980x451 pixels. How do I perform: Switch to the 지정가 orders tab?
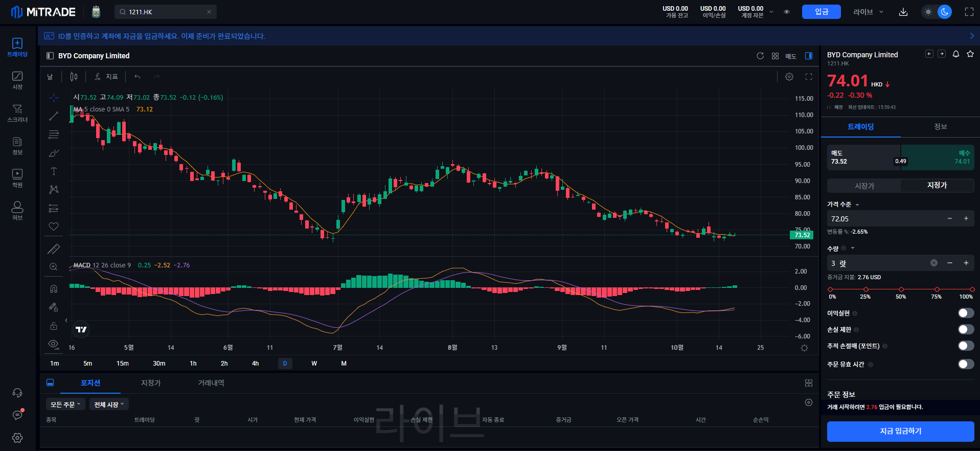tap(151, 383)
